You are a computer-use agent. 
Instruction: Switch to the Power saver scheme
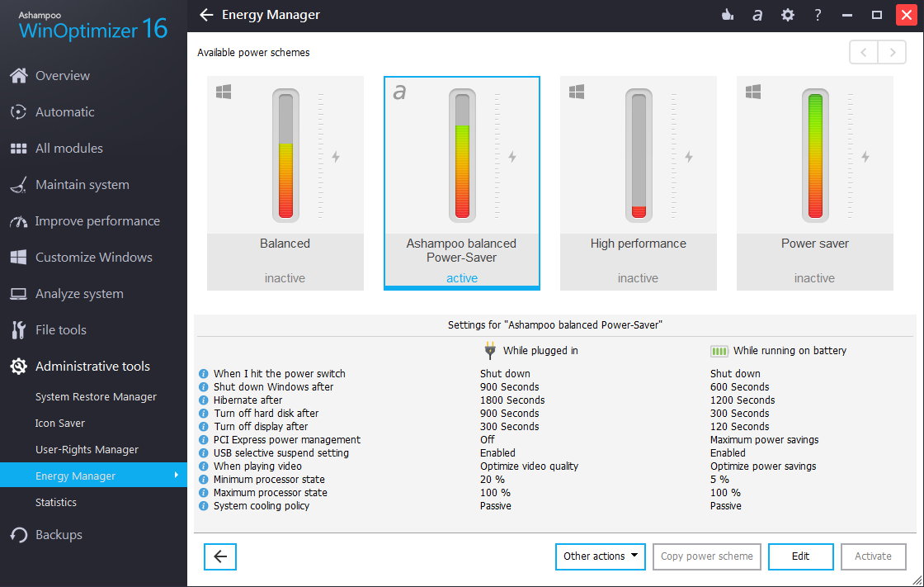[814, 182]
